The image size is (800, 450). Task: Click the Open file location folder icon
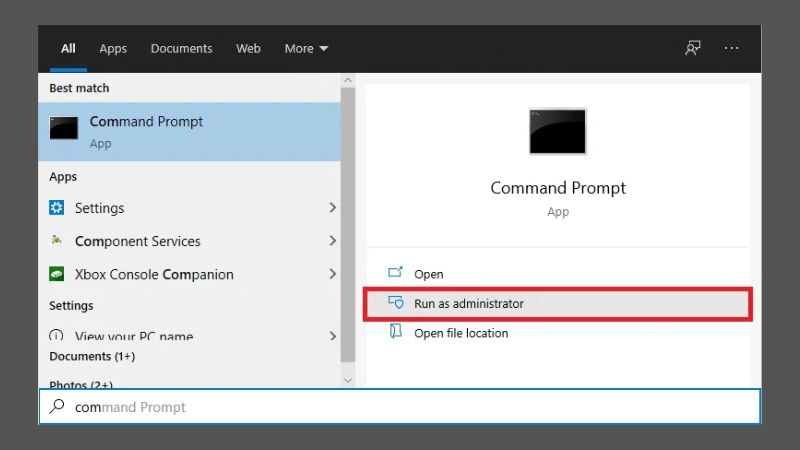(x=395, y=333)
